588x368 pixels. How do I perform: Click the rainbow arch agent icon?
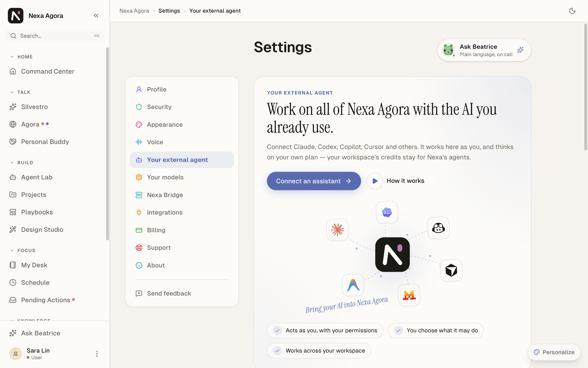tap(353, 285)
